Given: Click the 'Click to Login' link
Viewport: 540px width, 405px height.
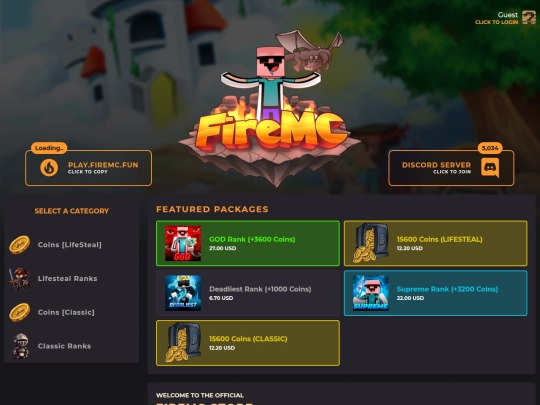Looking at the screenshot, I should [496, 22].
